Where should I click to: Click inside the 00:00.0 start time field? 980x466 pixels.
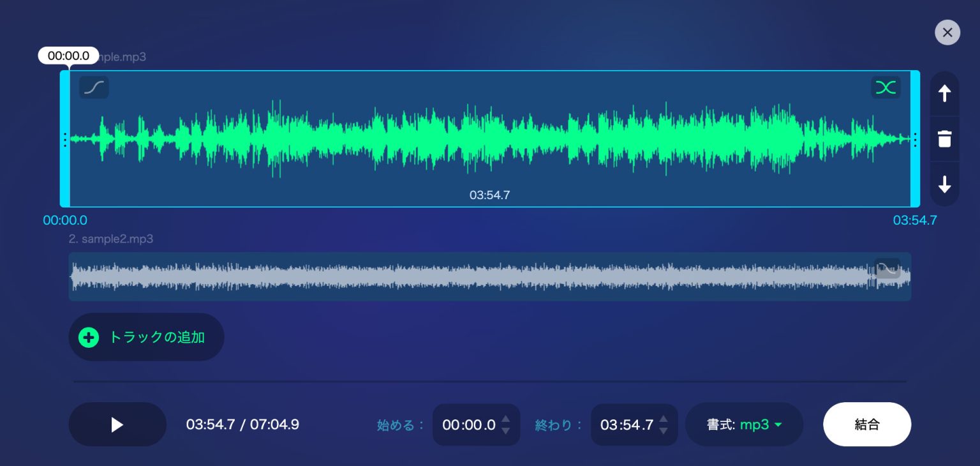(469, 425)
